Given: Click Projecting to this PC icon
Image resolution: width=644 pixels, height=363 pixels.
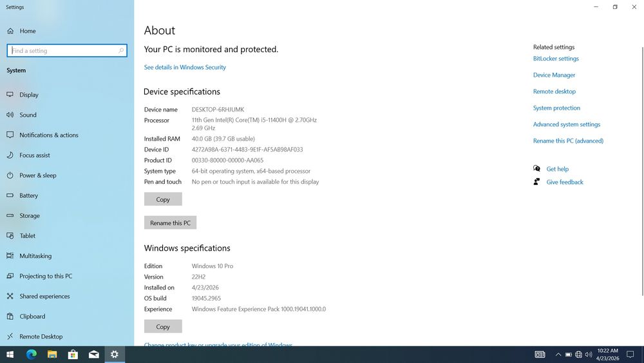Looking at the screenshot, I should [x=10, y=276].
